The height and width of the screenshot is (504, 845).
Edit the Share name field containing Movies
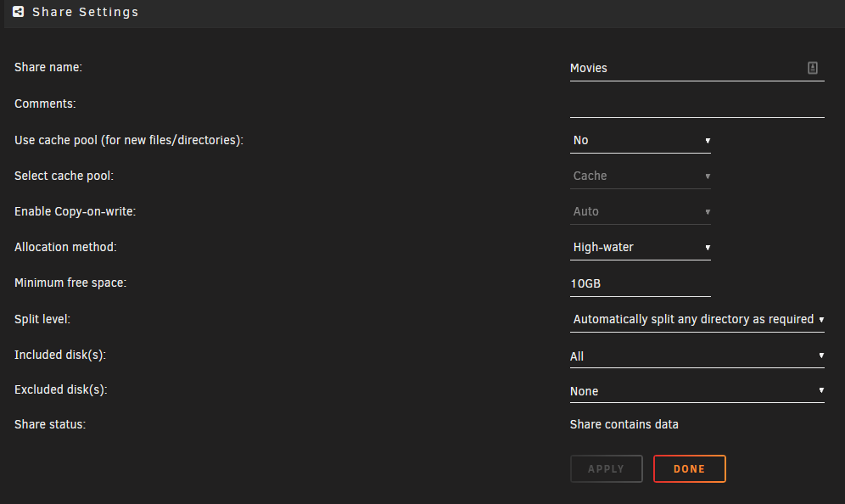pyautogui.click(x=697, y=68)
